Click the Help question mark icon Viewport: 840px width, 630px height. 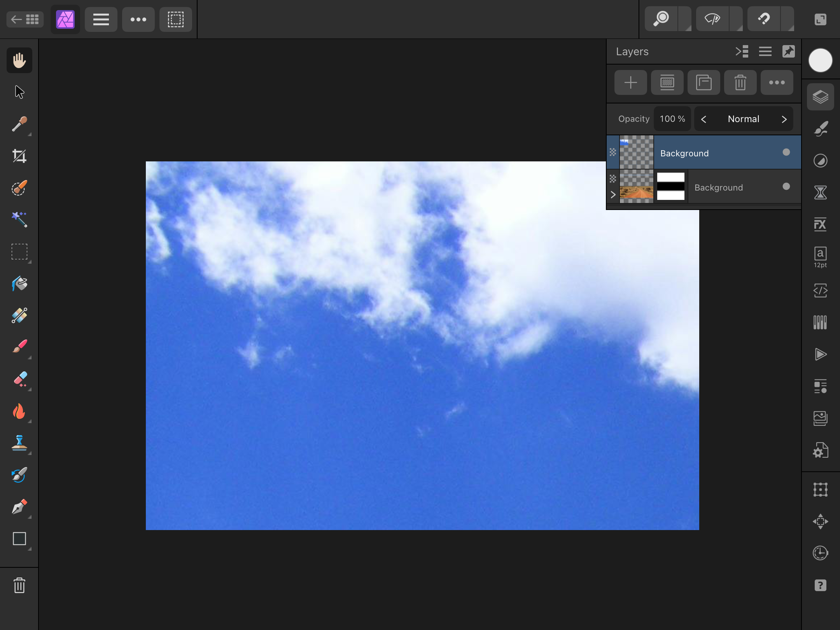(821, 585)
